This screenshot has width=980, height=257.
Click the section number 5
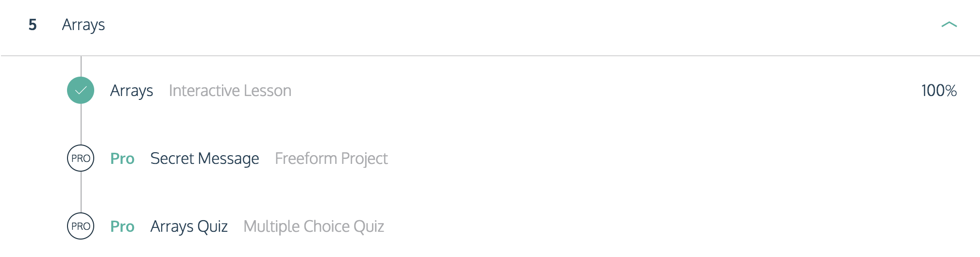tap(33, 25)
